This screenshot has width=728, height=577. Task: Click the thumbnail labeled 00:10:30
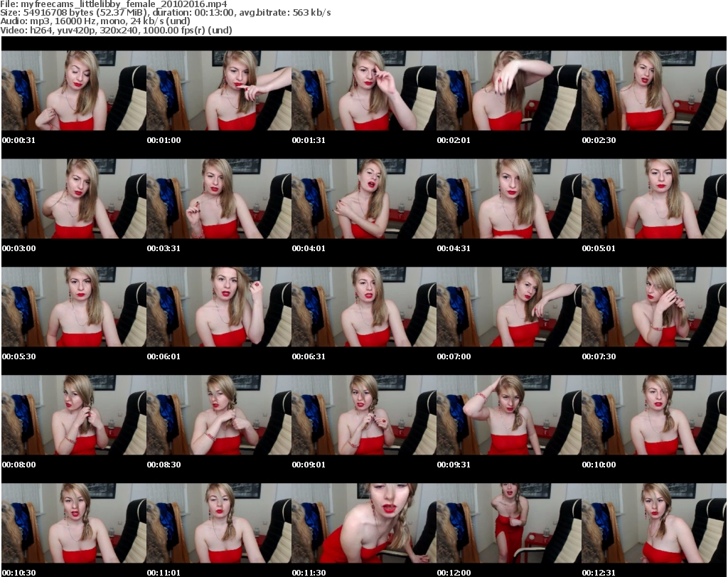pyautogui.click(x=74, y=523)
